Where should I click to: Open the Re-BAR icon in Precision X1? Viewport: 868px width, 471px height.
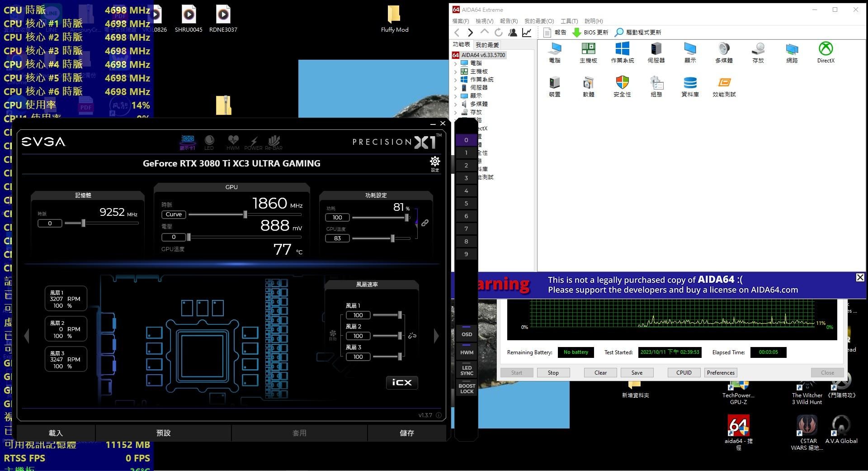click(274, 143)
